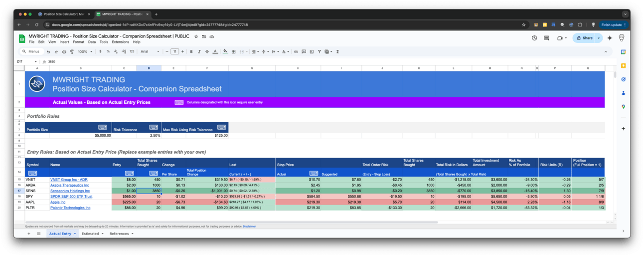The height and width of the screenshot is (256, 644).
Task: Click the add-ons plus in side panel
Action: (623, 129)
